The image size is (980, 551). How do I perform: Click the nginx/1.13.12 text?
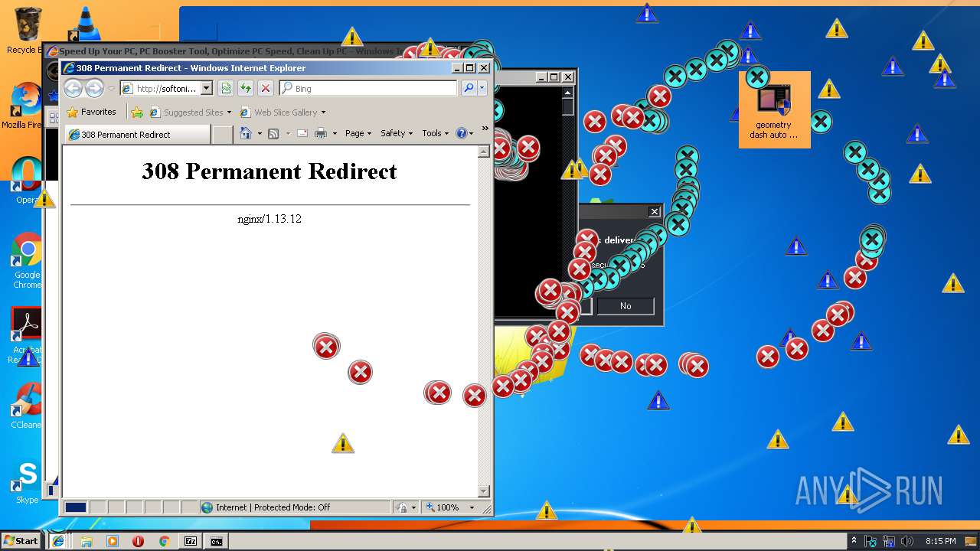(x=269, y=219)
